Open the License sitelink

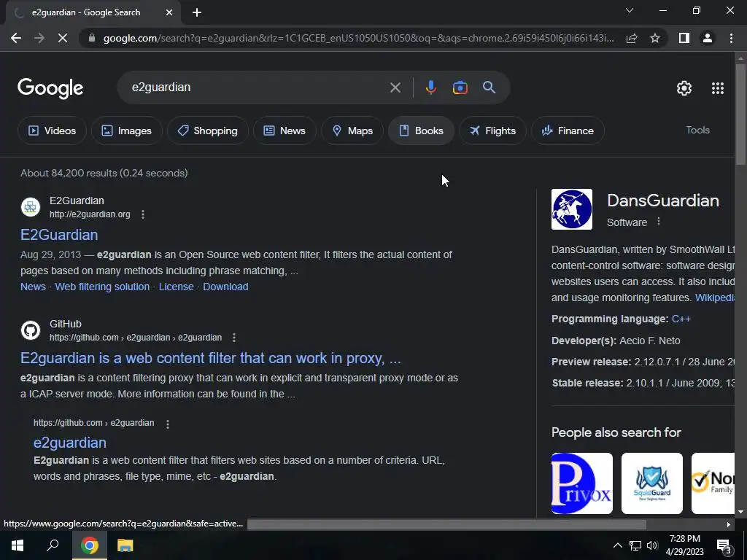[177, 287]
